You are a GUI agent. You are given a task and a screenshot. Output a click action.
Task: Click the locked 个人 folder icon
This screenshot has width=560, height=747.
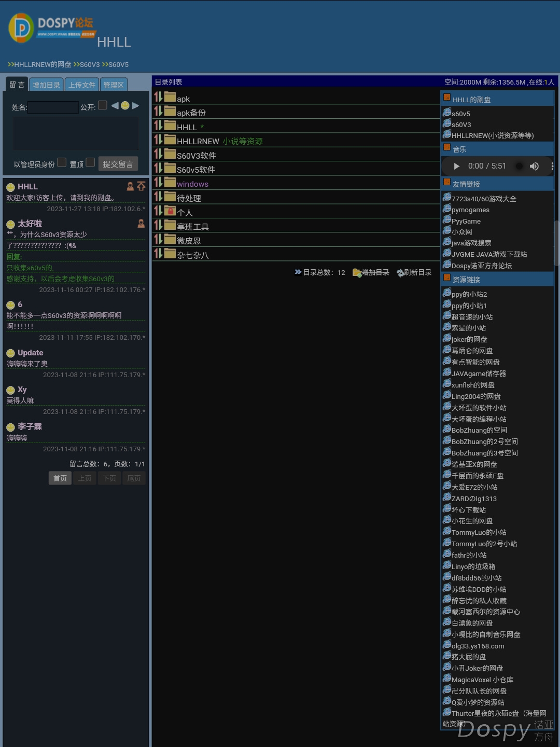pyautogui.click(x=170, y=211)
